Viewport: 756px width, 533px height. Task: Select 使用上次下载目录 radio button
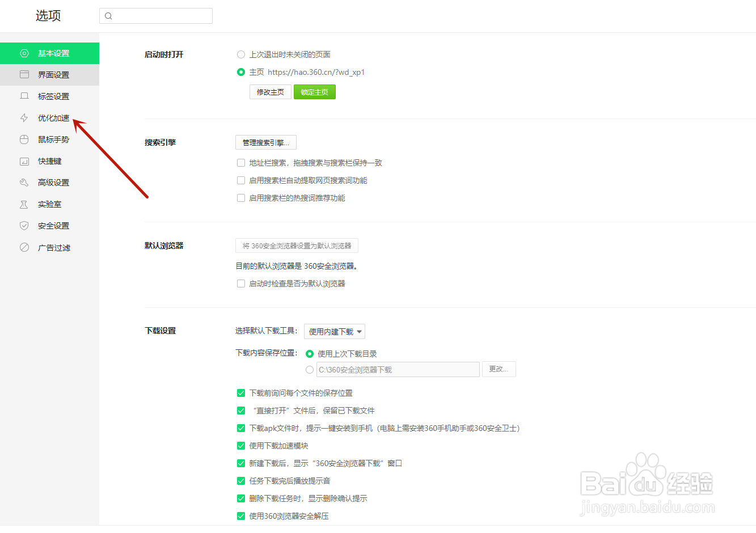[x=310, y=354]
